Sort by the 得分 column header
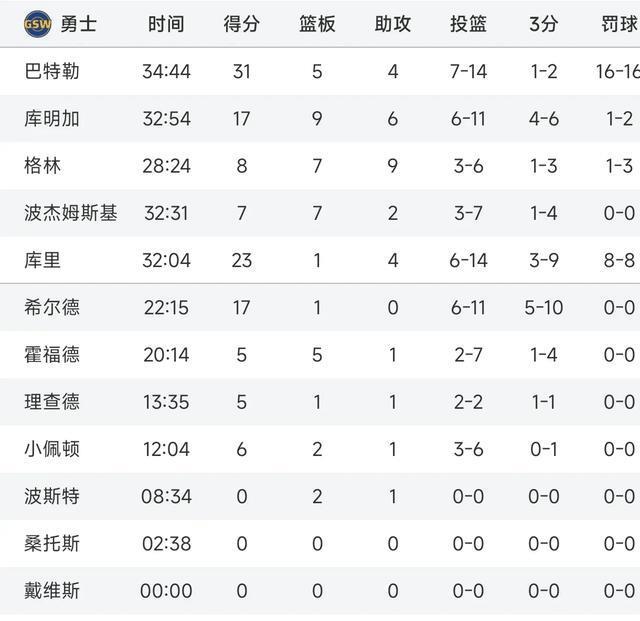Viewport: 640px width, 621px height. click(241, 24)
